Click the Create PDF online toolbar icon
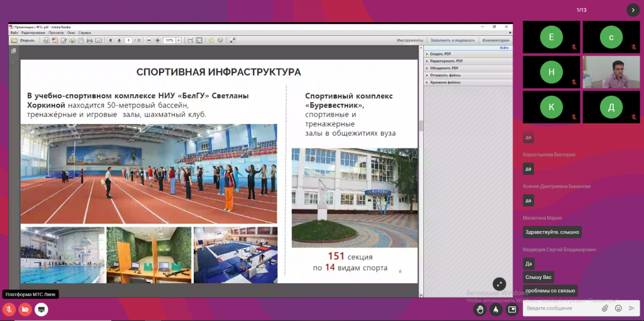The height and width of the screenshot is (321, 644). tap(47, 40)
